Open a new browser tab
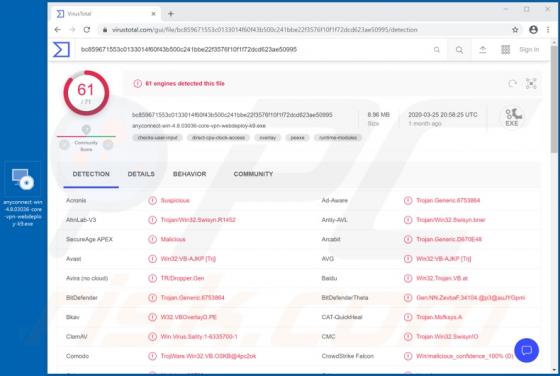 171,14
